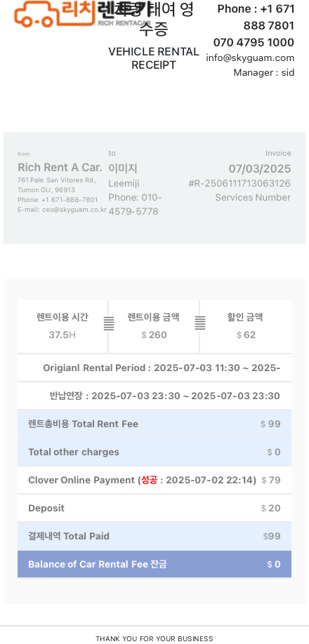Click the invoice date 07/03/2025
309x644 pixels.
coord(260,169)
